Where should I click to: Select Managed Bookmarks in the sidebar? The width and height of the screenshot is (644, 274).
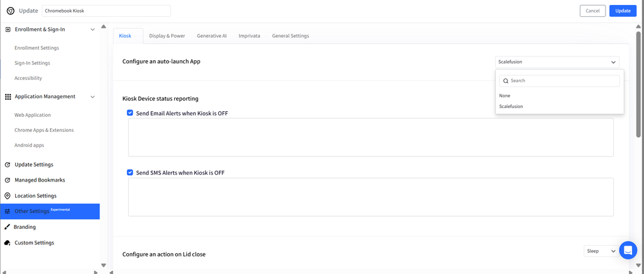click(40, 180)
